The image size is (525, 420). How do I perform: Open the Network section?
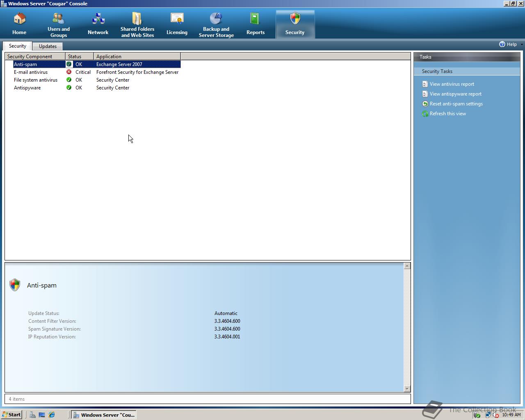(x=98, y=25)
